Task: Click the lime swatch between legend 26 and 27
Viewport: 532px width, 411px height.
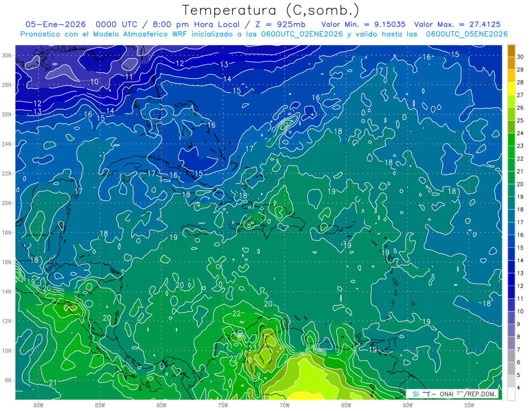Action: (511, 101)
